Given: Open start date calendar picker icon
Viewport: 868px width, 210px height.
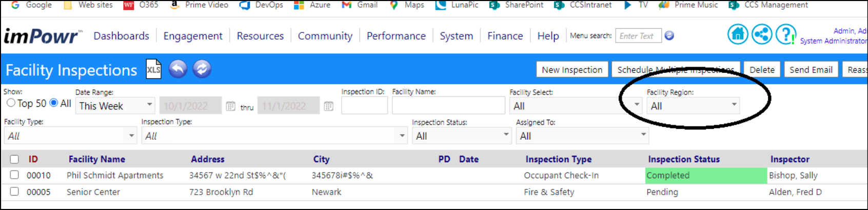Looking at the screenshot, I should click(230, 106).
